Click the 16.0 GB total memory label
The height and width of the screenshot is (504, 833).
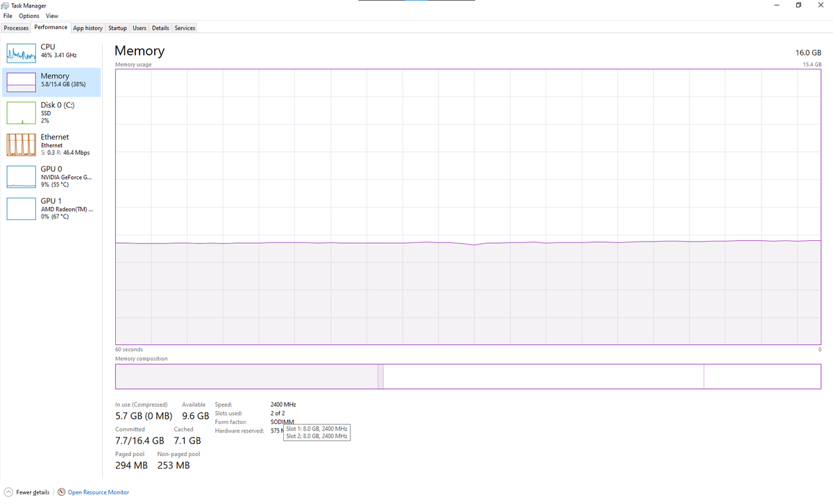coord(808,53)
